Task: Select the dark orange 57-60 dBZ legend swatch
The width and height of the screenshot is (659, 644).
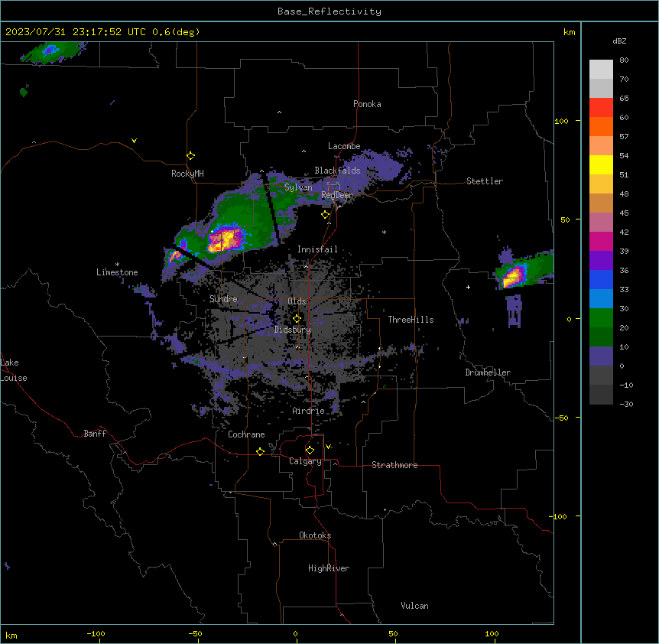Action: coord(601,126)
